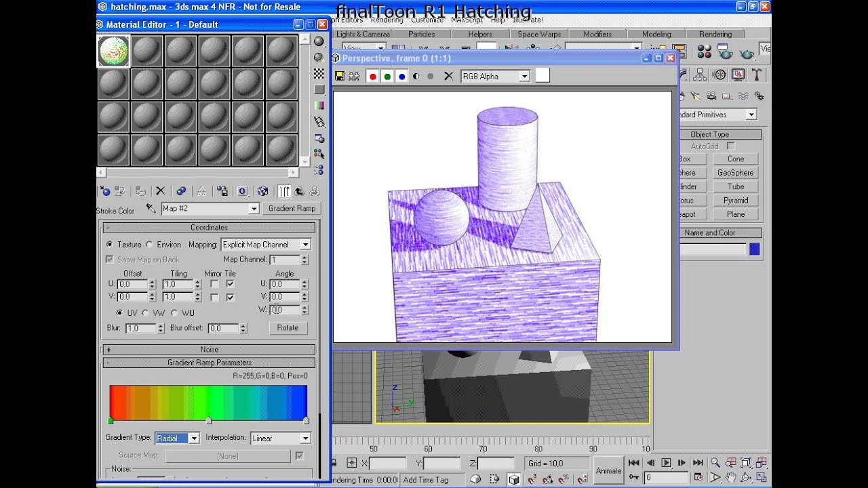Screen dimensions: 868x488
Task: Click Rotate button in Coordinates
Action: click(288, 327)
